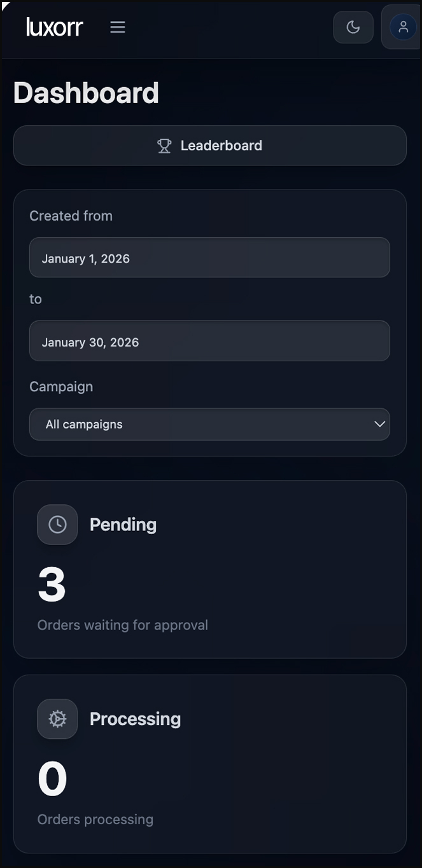This screenshot has width=422, height=868.
Task: Toggle dark mode with the moon icon
Action: click(353, 27)
